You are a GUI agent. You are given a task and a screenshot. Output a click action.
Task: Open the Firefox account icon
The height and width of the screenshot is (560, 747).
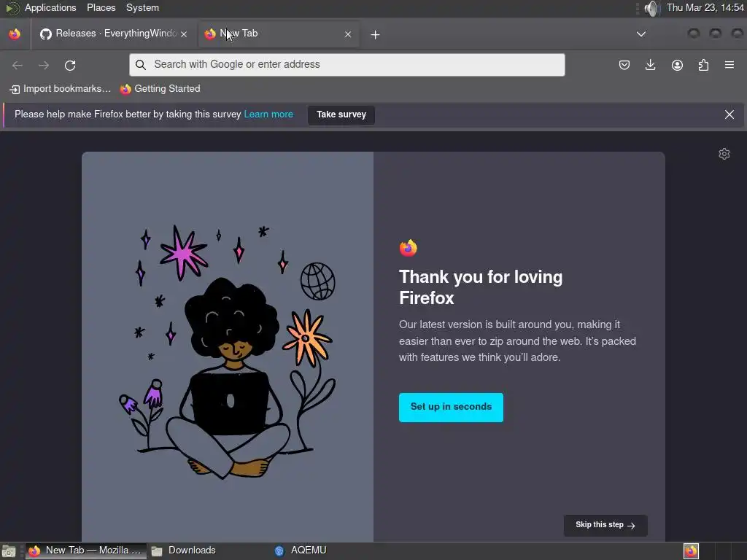coord(677,65)
